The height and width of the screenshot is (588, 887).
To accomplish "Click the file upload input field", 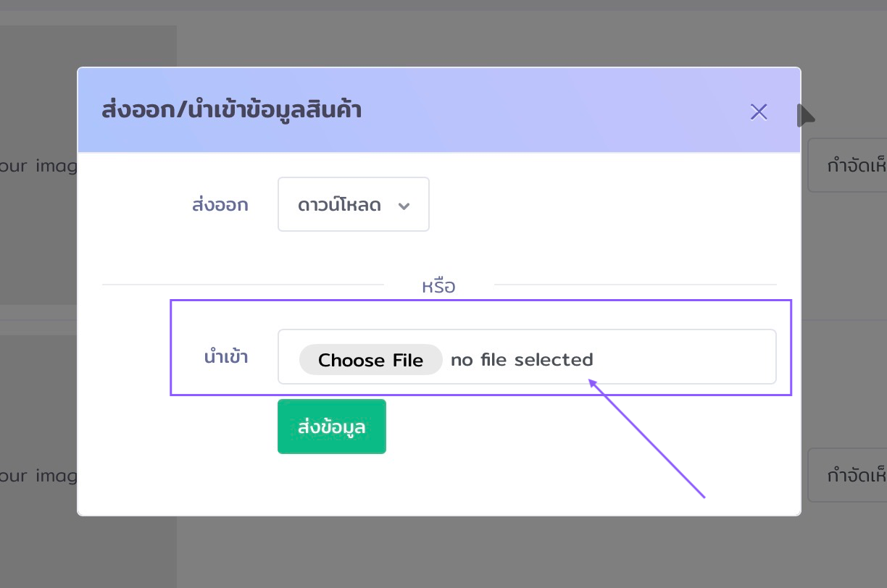I will [527, 357].
